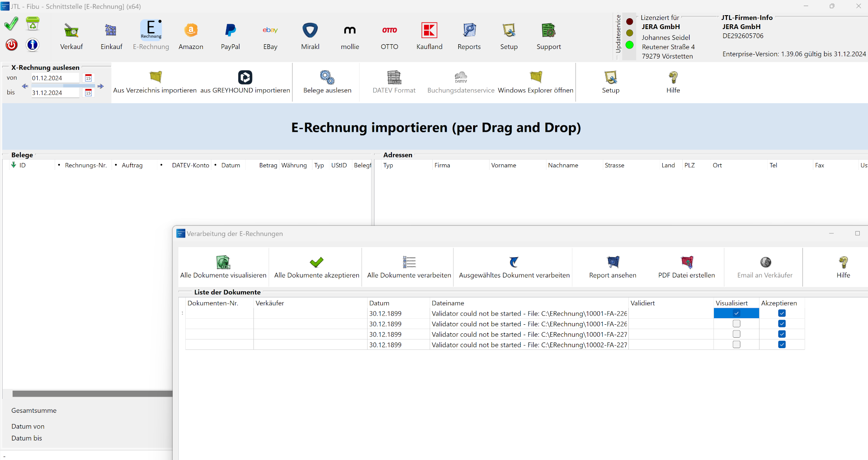Switch to the Verkauf module

(x=71, y=36)
